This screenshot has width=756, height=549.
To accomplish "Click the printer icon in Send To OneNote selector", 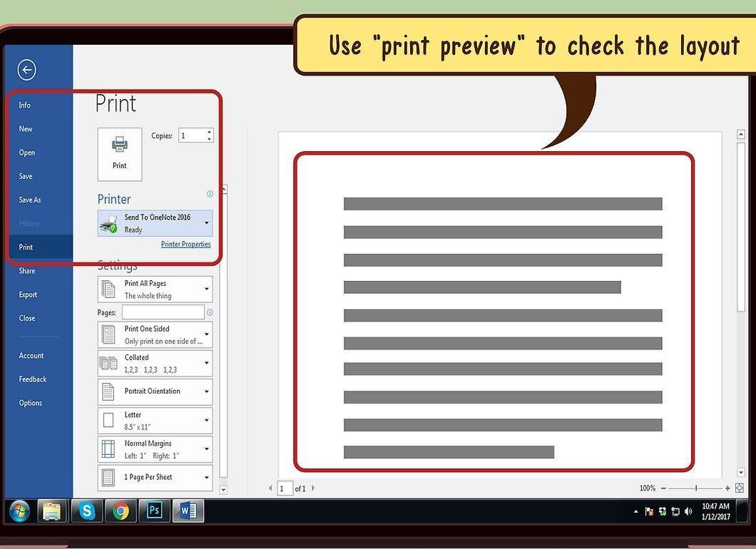I will (109, 224).
